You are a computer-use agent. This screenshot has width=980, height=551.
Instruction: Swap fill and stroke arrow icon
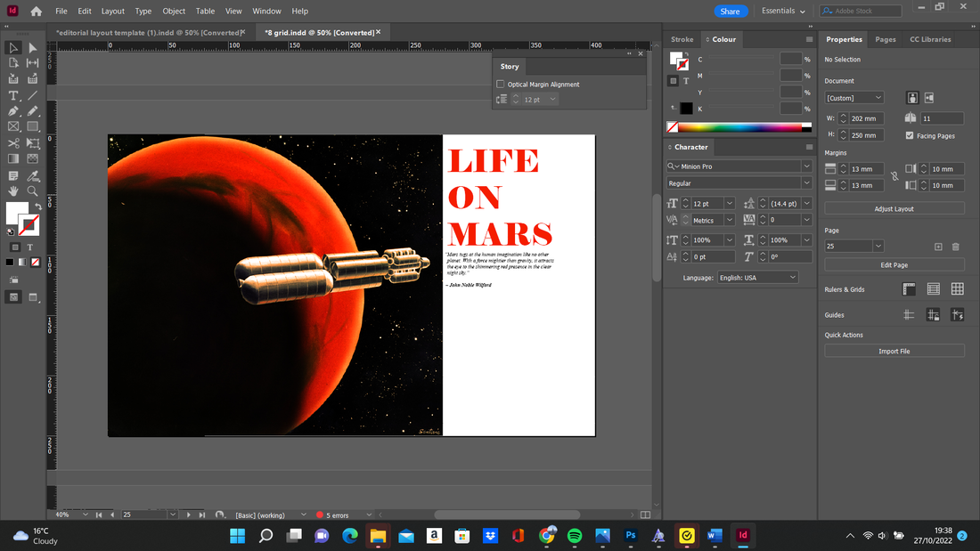38,207
